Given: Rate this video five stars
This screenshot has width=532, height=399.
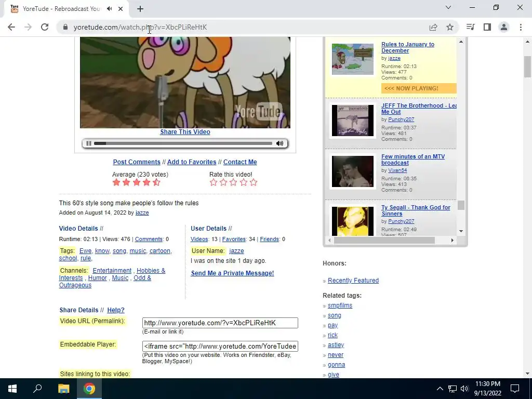Looking at the screenshot, I should (x=254, y=182).
